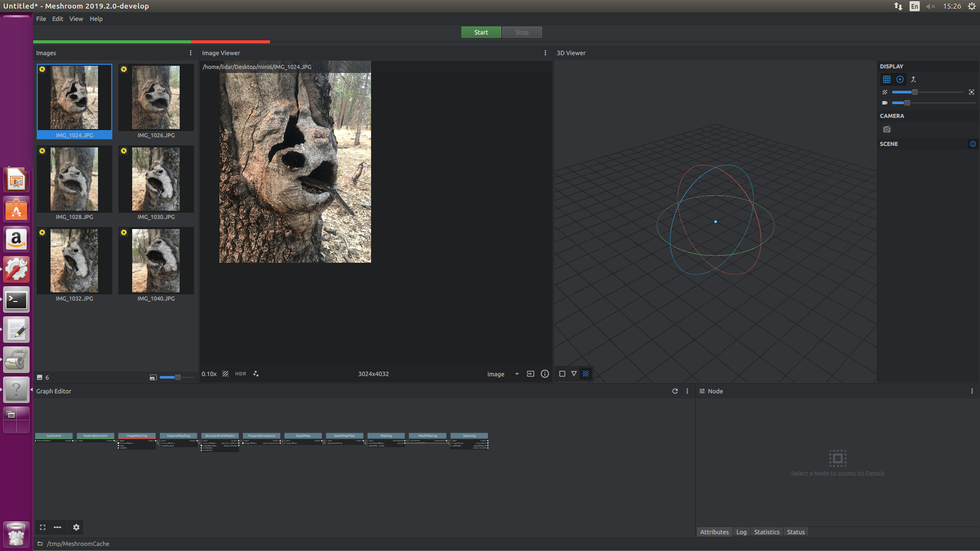Toggle the gizmo display in the 3D Viewer
Image resolution: width=980 pixels, height=551 pixels.
tap(900, 80)
